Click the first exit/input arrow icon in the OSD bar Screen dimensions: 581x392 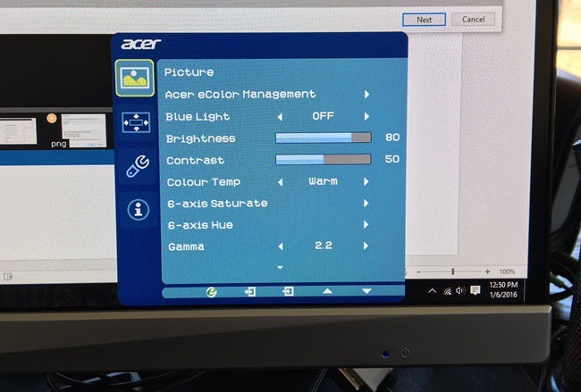pos(250,292)
